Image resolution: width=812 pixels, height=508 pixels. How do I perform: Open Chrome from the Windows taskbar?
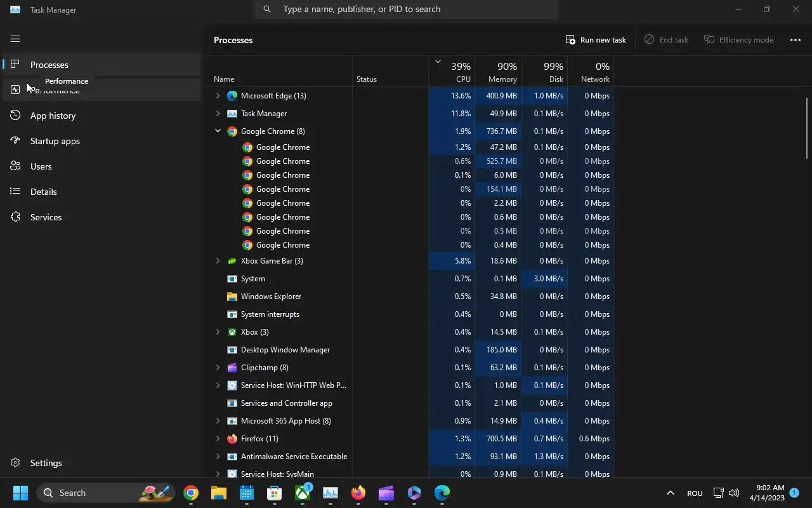pos(191,493)
